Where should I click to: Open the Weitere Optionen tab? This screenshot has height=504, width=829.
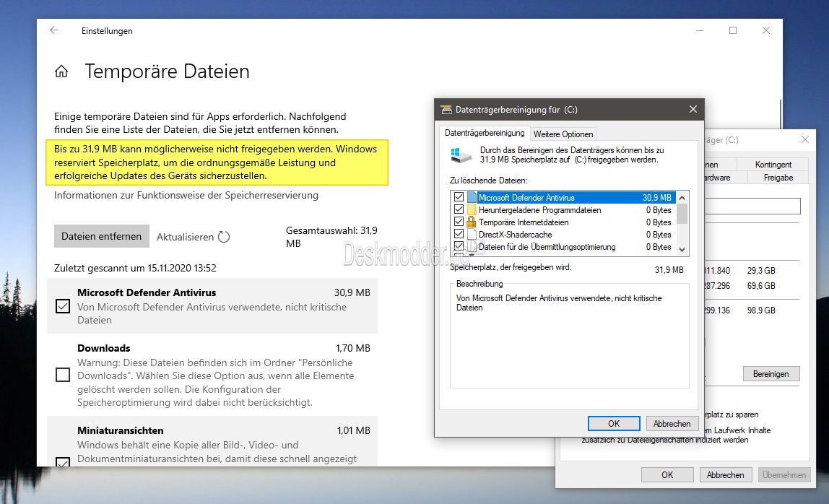(x=563, y=134)
